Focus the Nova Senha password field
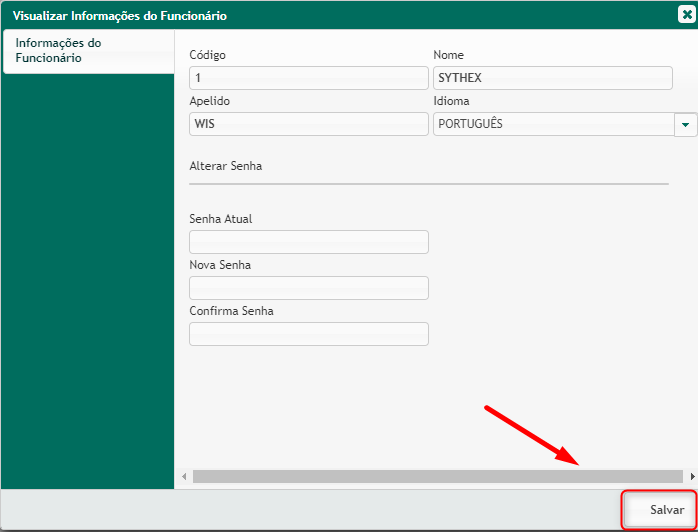The height and width of the screenshot is (532, 698). pyautogui.click(x=308, y=288)
